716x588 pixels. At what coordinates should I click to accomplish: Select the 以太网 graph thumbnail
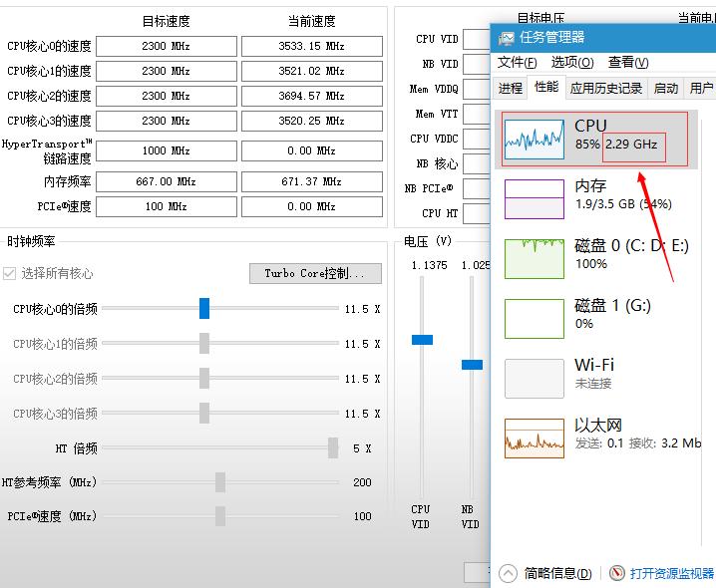535,439
